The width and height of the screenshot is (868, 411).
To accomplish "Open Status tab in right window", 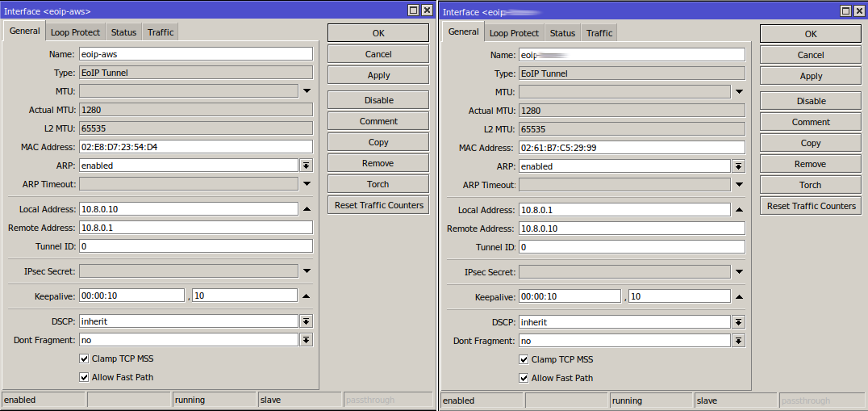I will (562, 33).
